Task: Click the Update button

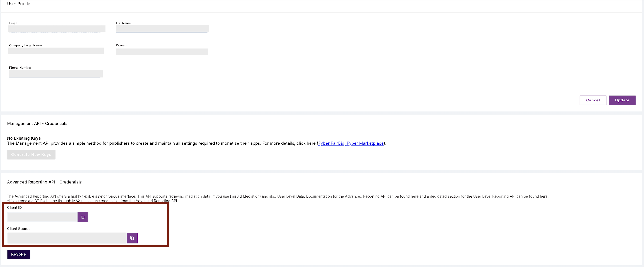Action: click(x=622, y=100)
